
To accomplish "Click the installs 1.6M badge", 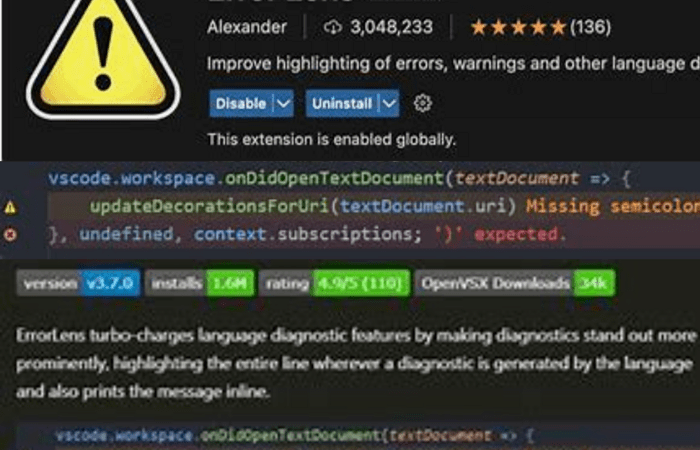I will [200, 283].
